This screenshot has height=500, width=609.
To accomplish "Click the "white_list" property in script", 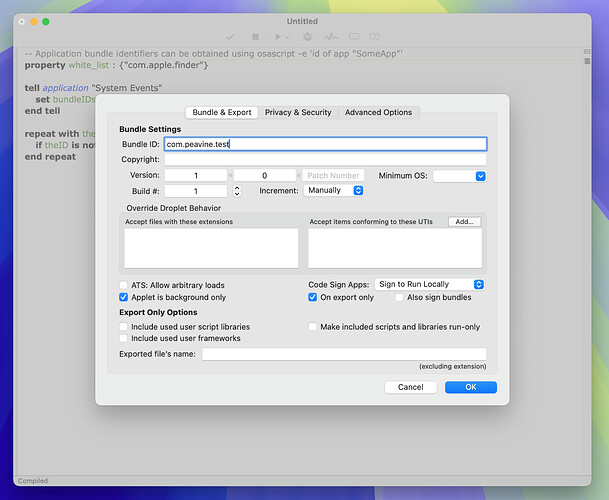I will coord(89,65).
